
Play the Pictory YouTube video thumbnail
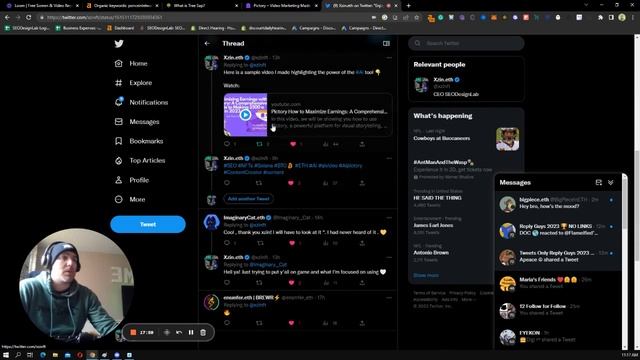(x=245, y=115)
